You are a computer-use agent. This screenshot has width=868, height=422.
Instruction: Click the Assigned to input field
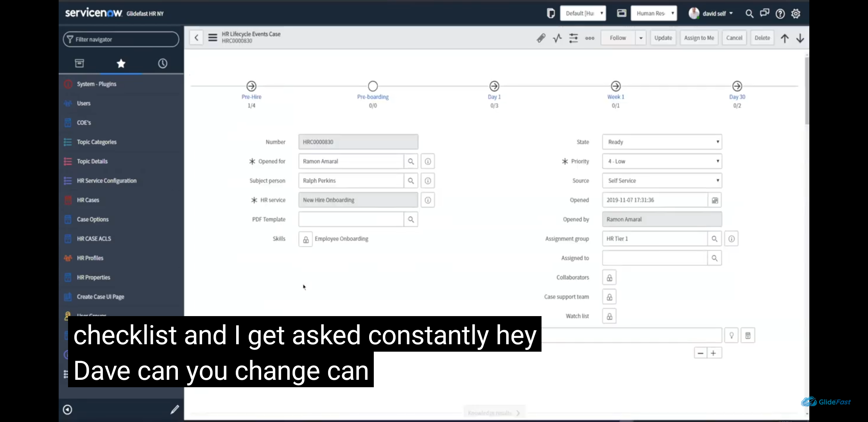pyautogui.click(x=655, y=258)
